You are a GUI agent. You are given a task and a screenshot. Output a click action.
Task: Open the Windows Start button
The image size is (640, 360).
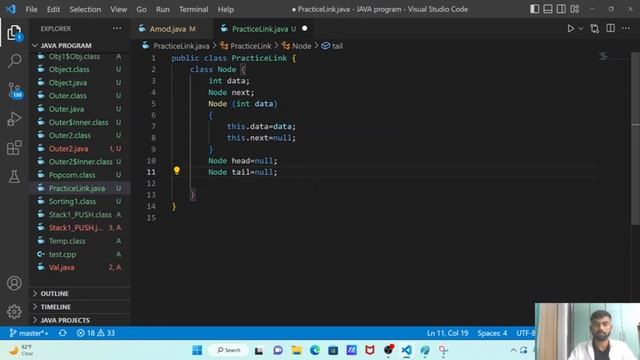pyautogui.click(x=197, y=350)
